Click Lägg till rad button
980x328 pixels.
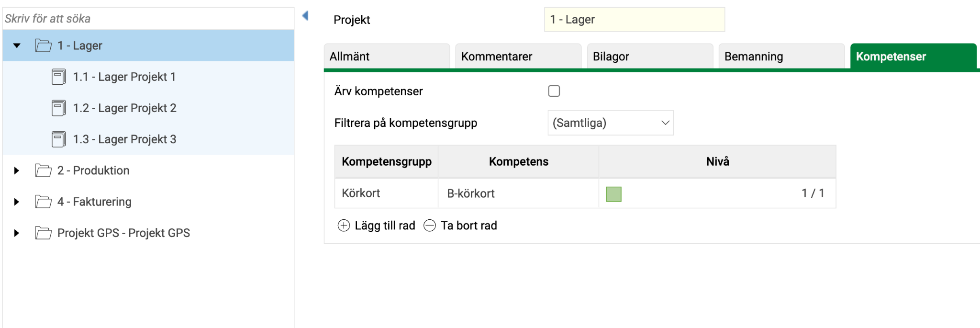pos(377,226)
